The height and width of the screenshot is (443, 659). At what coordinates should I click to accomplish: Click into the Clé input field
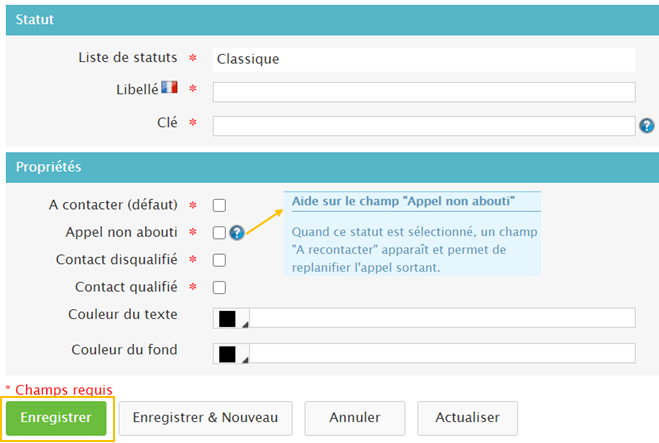pyautogui.click(x=424, y=126)
